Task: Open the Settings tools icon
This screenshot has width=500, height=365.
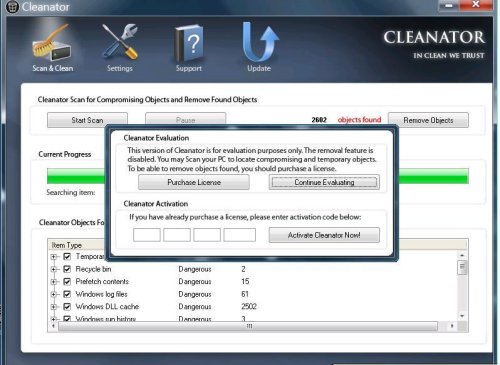Action: [120, 42]
